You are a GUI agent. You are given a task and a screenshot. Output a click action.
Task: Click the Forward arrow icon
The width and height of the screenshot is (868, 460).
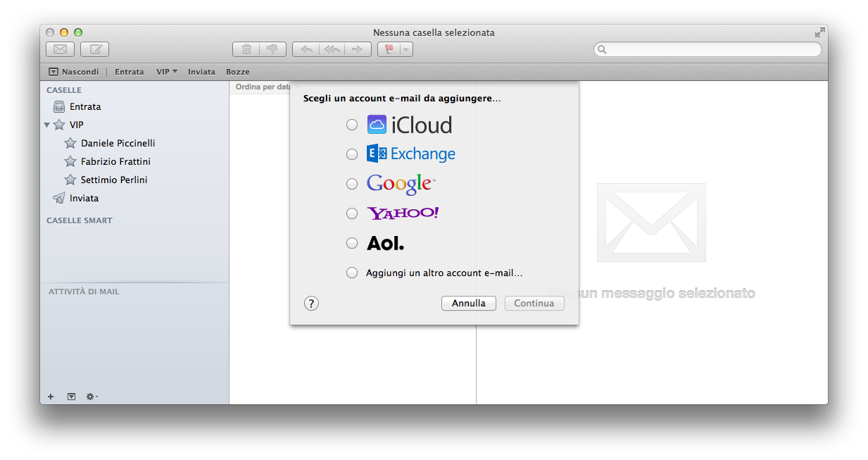click(358, 49)
